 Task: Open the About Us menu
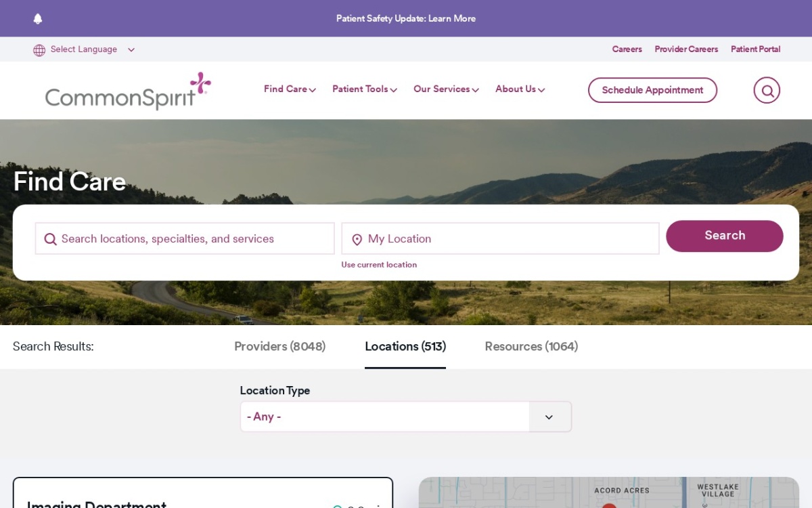pyautogui.click(x=520, y=89)
